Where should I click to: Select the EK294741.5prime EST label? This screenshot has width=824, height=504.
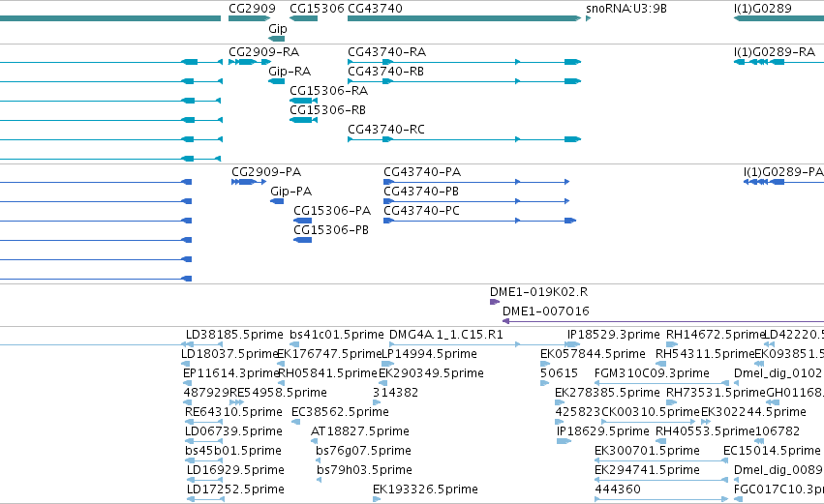click(647, 471)
